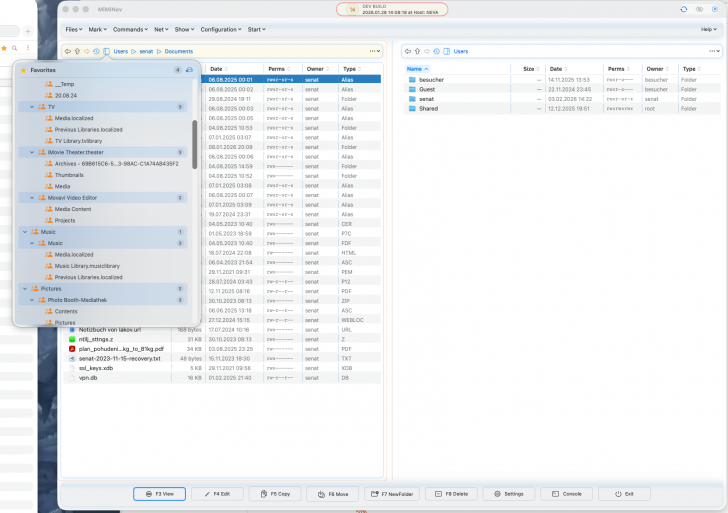Toggle left panel Favorites sidebar icon
The image size is (728, 513).
point(106,52)
